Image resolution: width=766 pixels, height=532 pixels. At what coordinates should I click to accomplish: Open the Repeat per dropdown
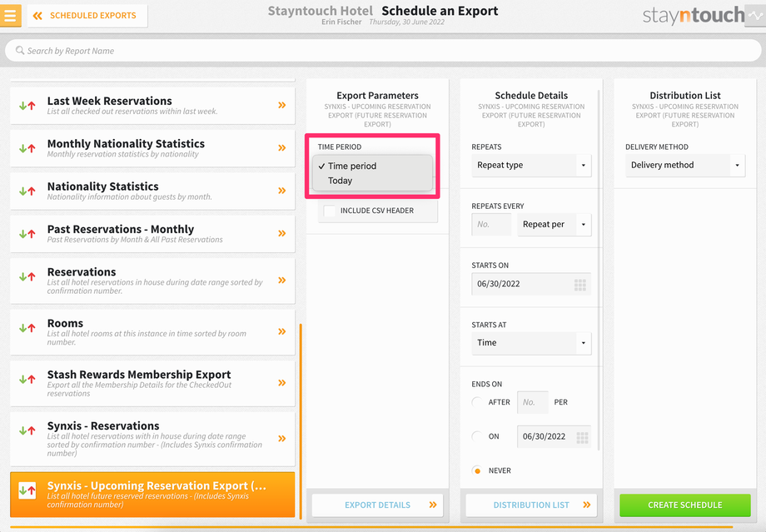pyautogui.click(x=554, y=224)
